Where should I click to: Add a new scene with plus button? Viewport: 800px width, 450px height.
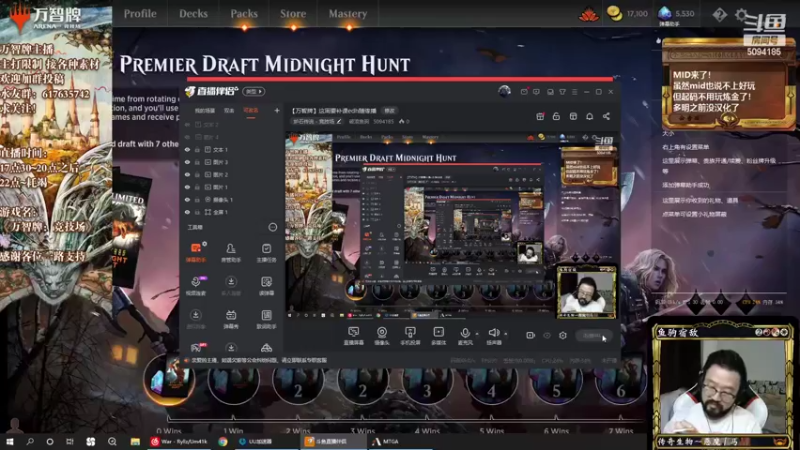(x=277, y=110)
